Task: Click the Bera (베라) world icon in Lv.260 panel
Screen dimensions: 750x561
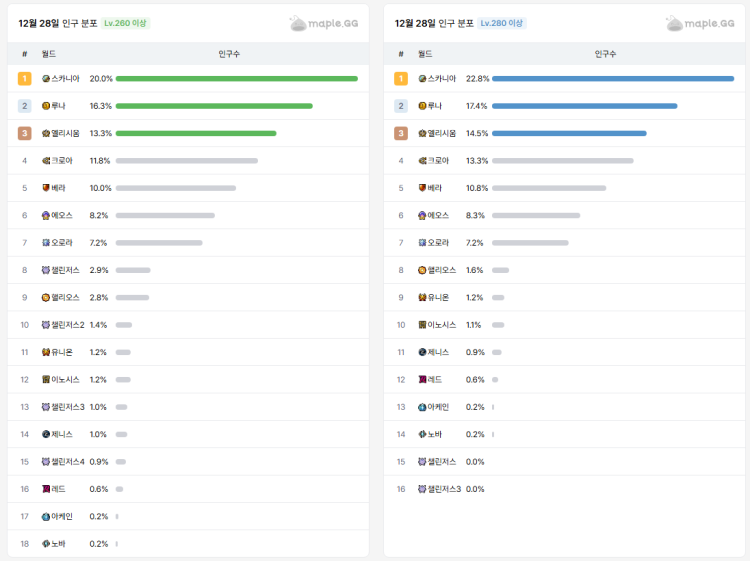Action: [x=46, y=188]
